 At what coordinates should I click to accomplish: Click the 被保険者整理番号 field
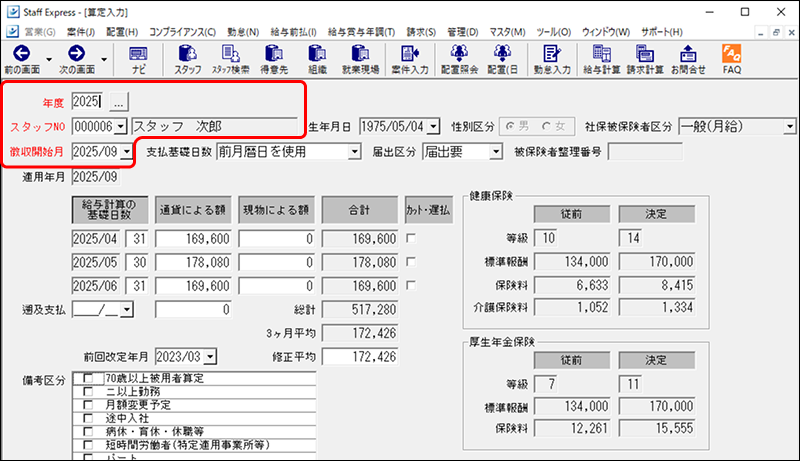645,152
